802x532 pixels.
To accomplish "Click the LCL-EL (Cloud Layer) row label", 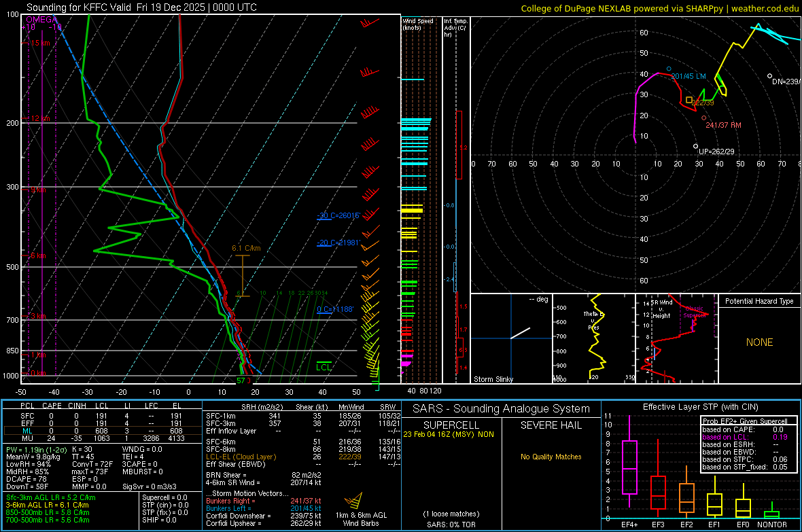I will point(241,457).
